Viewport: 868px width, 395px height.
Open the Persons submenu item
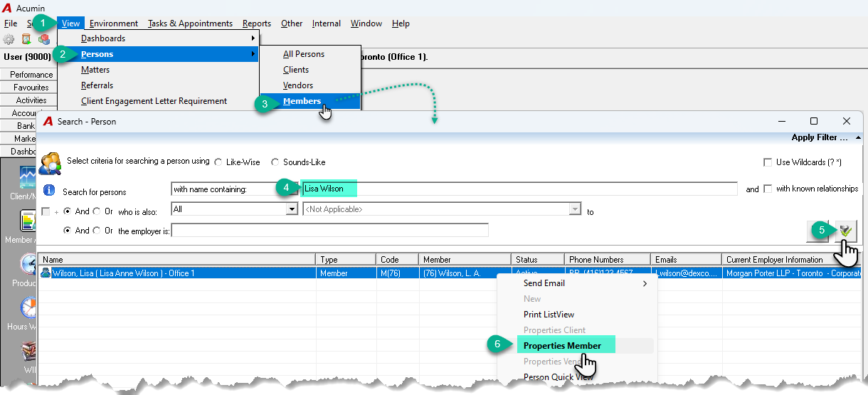pyautogui.click(x=159, y=54)
